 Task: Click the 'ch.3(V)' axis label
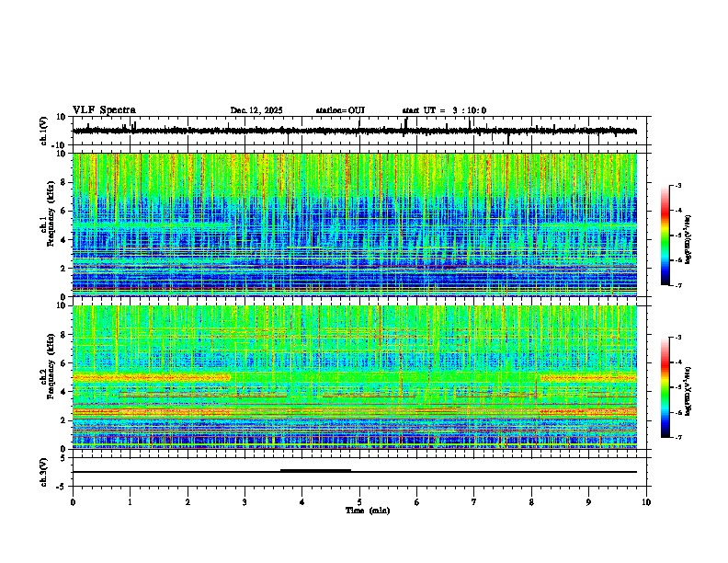(44, 472)
